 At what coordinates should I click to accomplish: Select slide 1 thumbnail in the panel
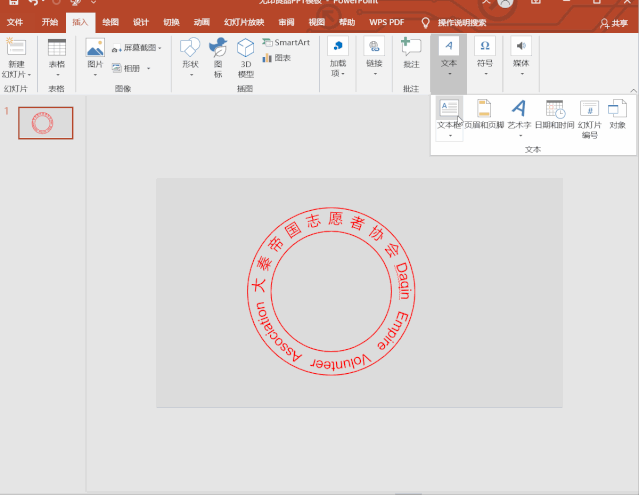pos(46,122)
